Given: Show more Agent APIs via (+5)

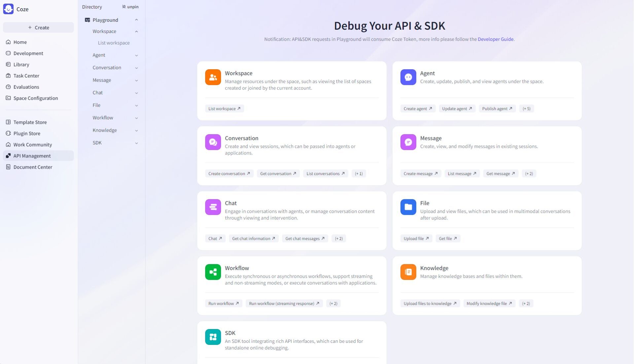Looking at the screenshot, I should click(526, 109).
